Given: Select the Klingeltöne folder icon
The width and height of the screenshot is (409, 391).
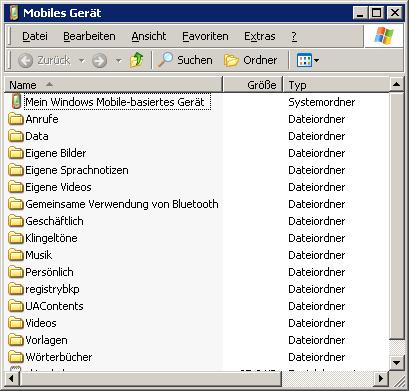Looking at the screenshot, I should [x=16, y=238].
